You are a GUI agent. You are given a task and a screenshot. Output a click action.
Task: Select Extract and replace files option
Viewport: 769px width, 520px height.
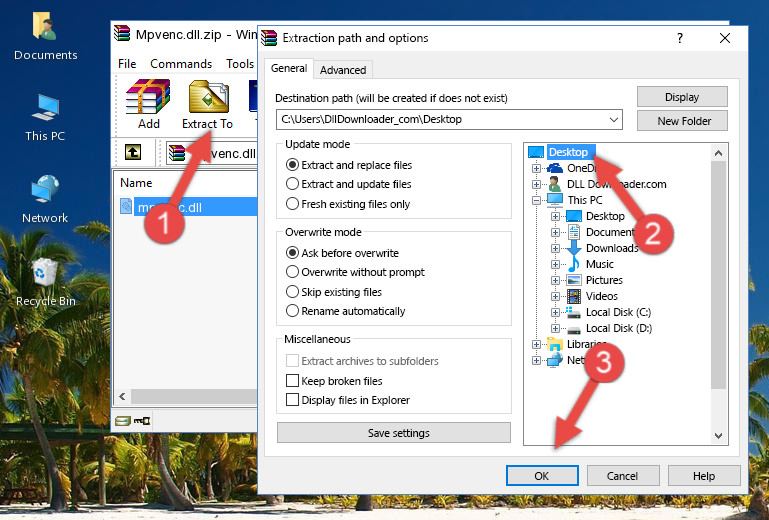292,165
